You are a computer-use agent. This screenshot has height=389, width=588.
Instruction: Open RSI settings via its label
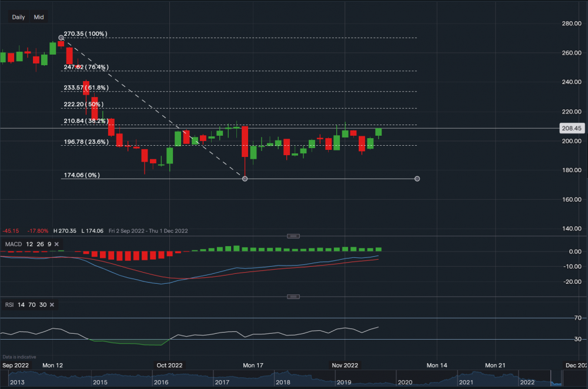pos(9,305)
